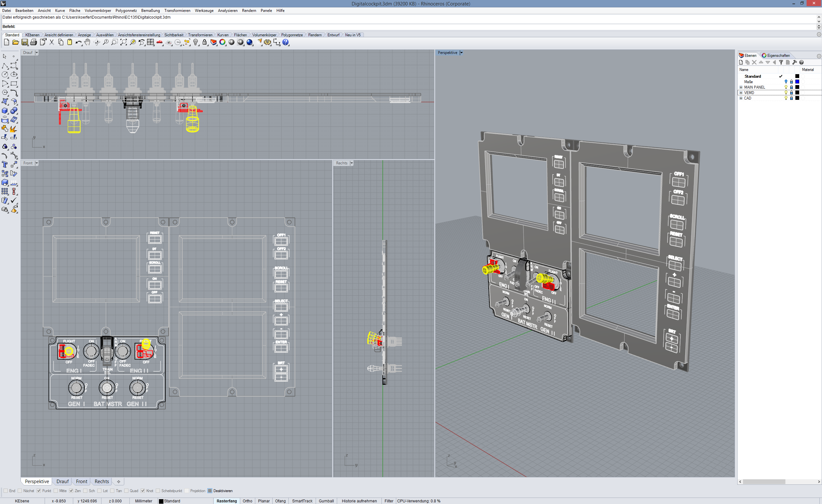This screenshot has height=504, width=822.
Task: Click the four-viewport layout icon
Action: [x=151, y=42]
